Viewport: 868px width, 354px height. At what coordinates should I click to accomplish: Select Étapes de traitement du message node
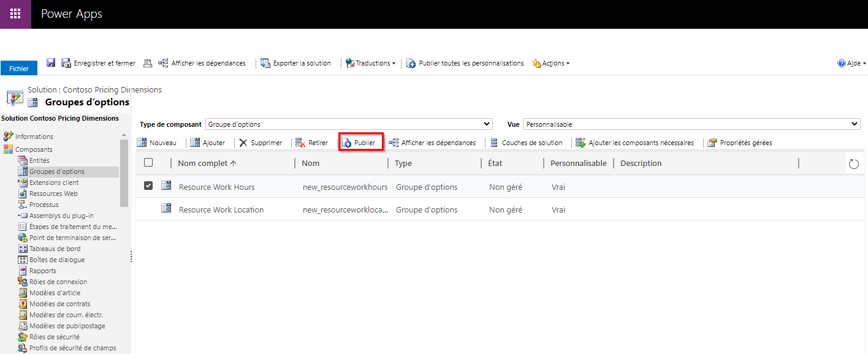coord(73,227)
